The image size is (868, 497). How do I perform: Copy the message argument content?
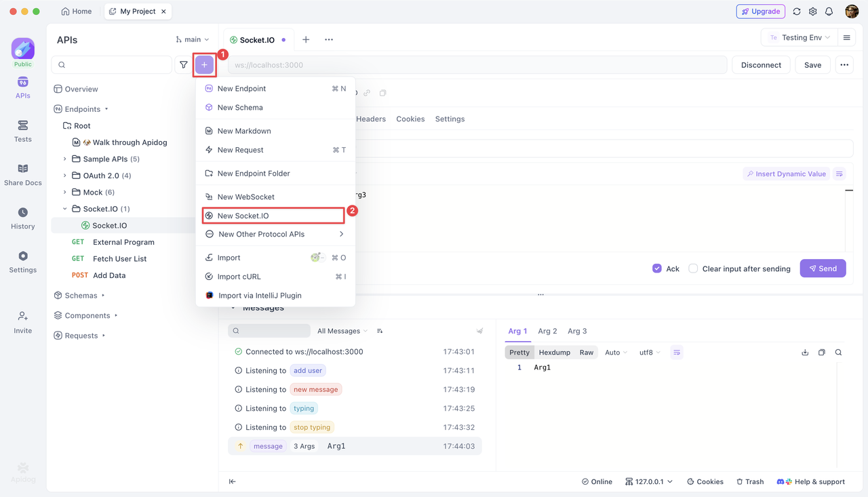(x=822, y=353)
